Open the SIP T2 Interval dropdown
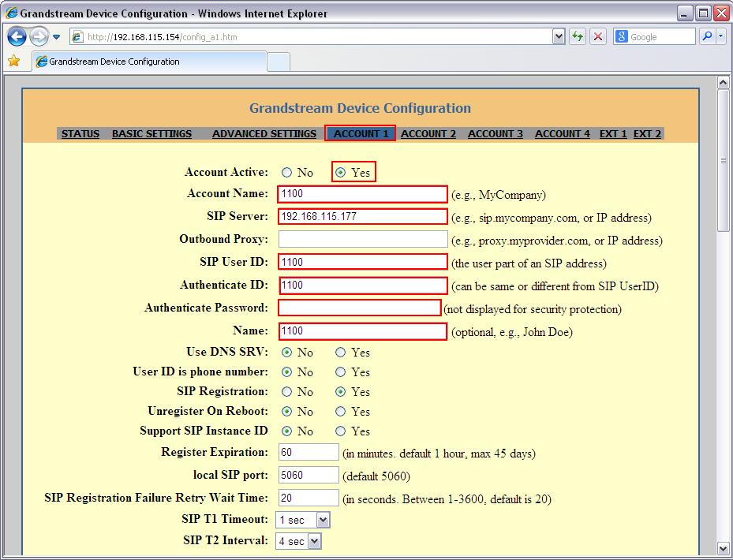Screen dimensions: 733x560 pyautogui.click(x=298, y=541)
